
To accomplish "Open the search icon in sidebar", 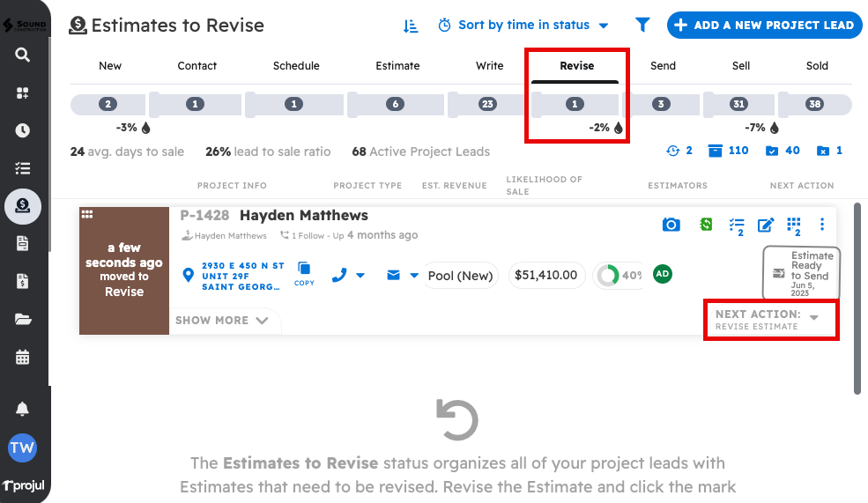I will pyautogui.click(x=23, y=55).
